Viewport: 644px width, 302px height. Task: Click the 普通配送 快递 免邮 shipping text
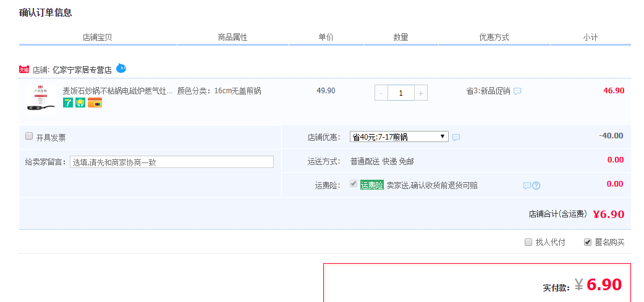(382, 162)
